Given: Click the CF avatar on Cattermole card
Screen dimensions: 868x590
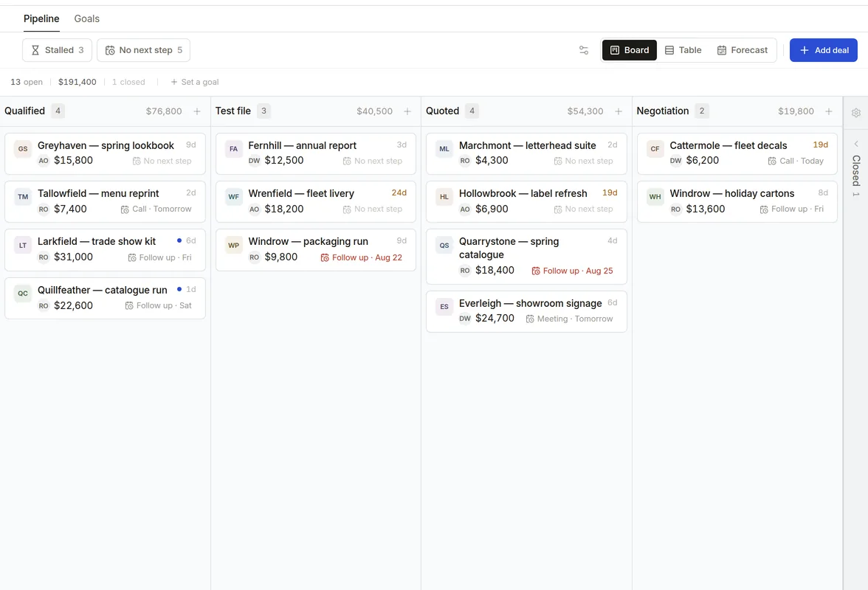Looking at the screenshot, I should 655,149.
